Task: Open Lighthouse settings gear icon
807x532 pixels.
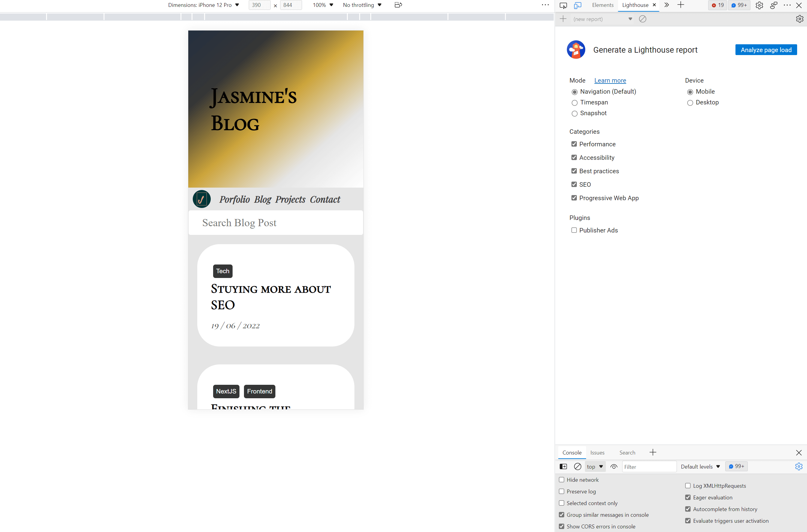Action: tap(799, 19)
